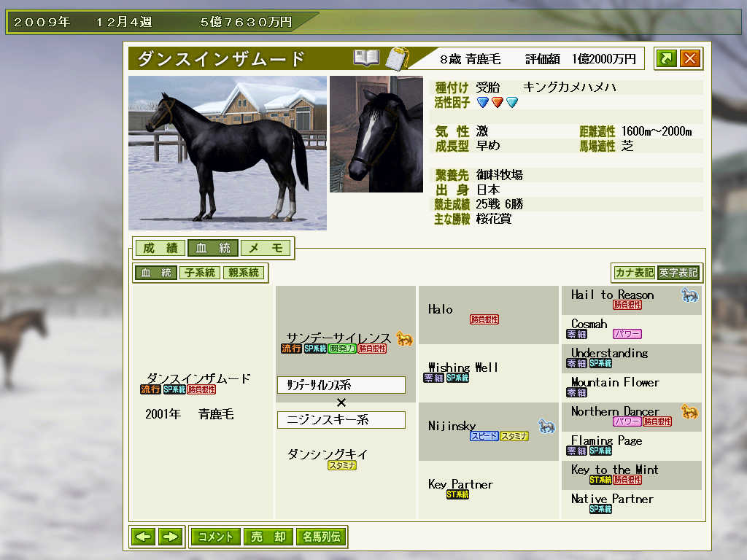Select the 親系統 sub-tab

pos(244,273)
